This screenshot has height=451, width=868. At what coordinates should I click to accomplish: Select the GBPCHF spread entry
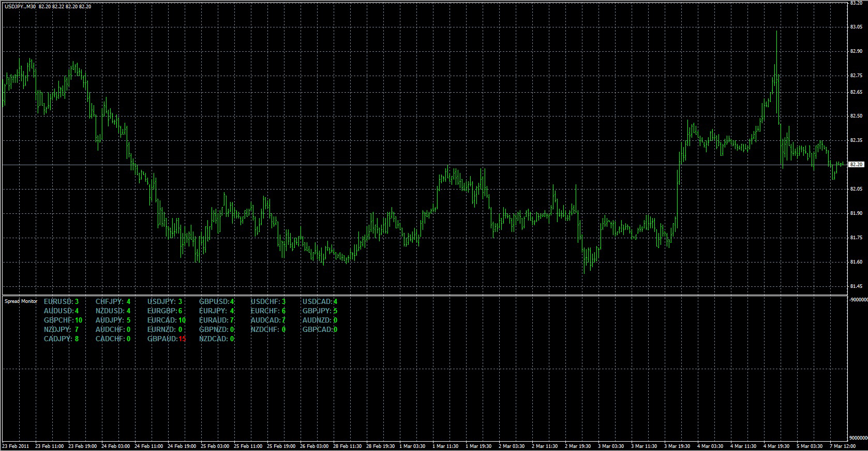[63, 320]
